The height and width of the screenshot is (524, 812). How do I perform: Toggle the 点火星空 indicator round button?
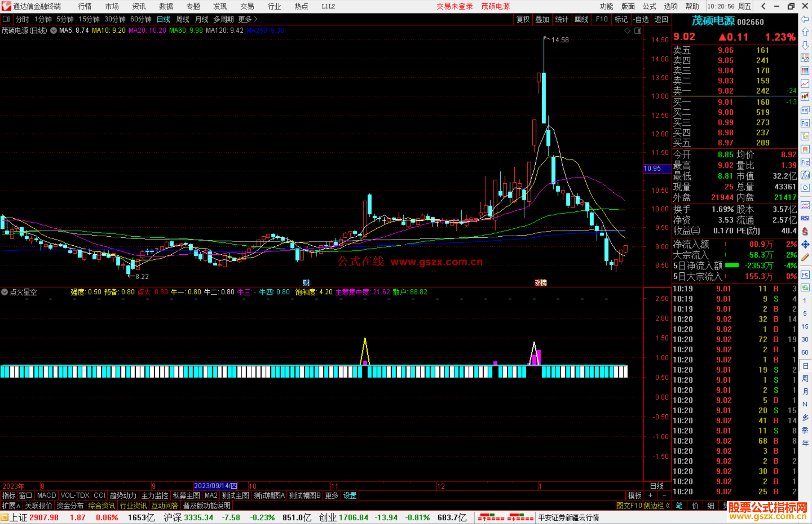(x=5, y=292)
